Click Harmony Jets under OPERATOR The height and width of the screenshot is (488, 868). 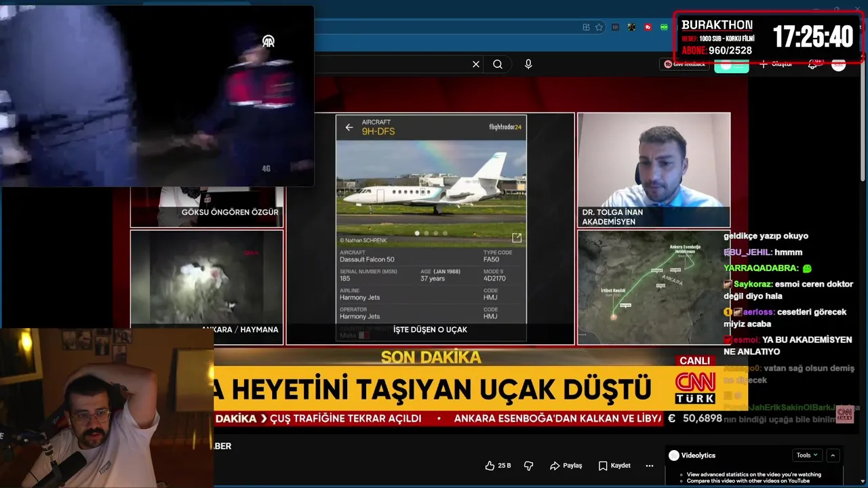[x=359, y=316]
